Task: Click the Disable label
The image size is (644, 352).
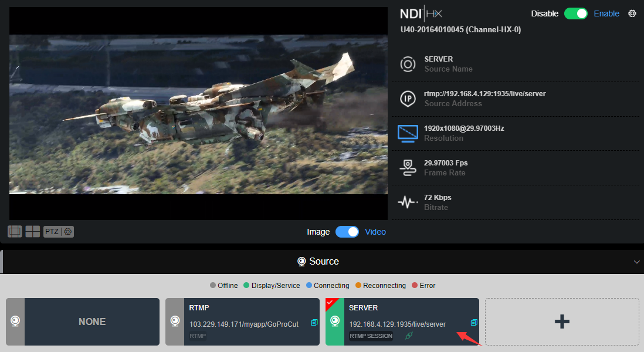Action: point(545,13)
